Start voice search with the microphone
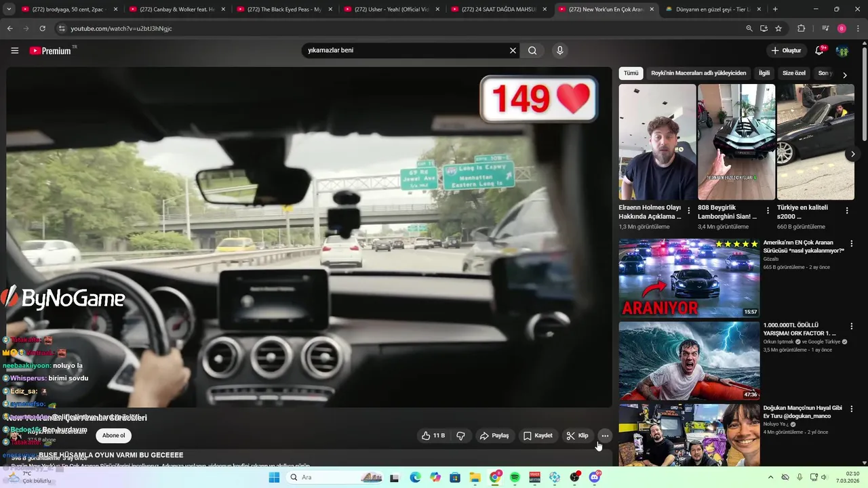Image resolution: width=868 pixels, height=488 pixels. [559, 50]
